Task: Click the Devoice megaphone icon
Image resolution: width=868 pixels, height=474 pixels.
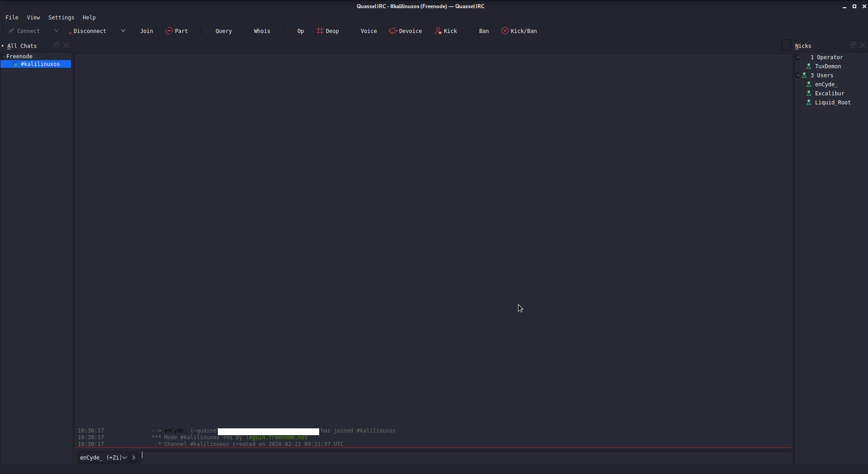Action: coord(392,31)
